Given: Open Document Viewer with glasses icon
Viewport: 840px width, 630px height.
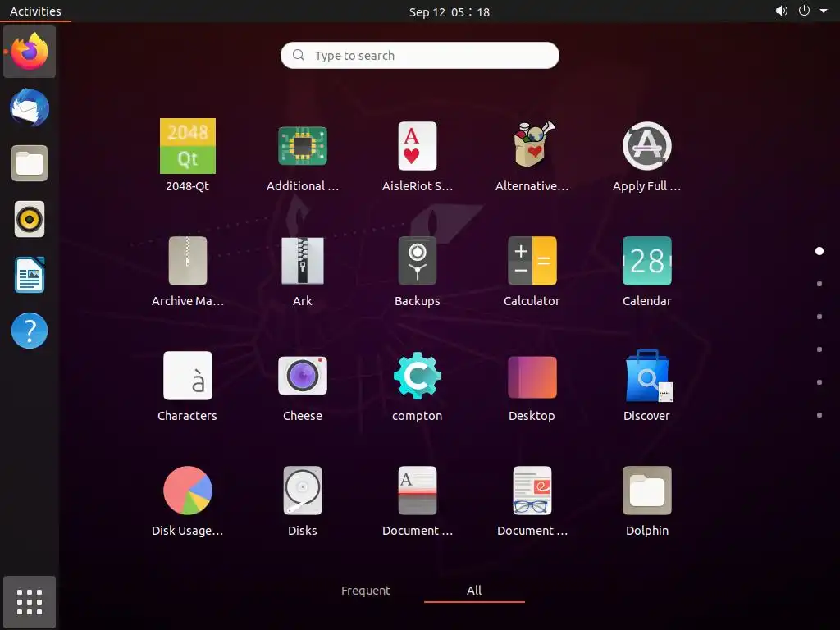Looking at the screenshot, I should point(532,491).
